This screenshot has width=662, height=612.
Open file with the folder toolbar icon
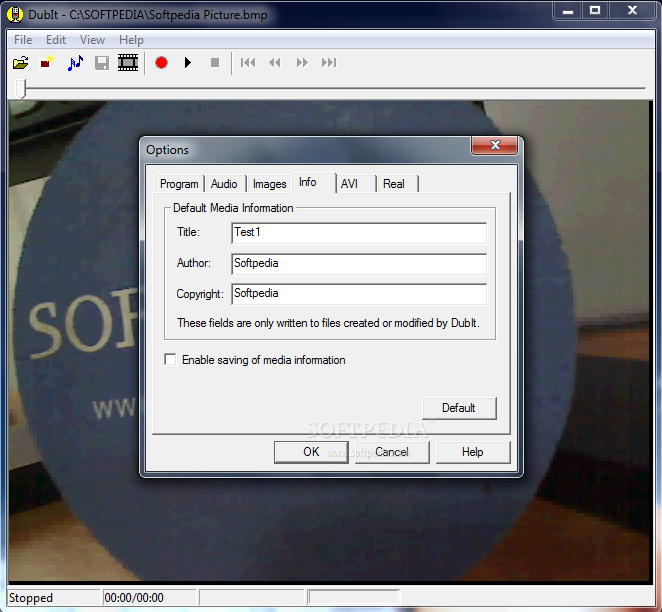pos(20,63)
